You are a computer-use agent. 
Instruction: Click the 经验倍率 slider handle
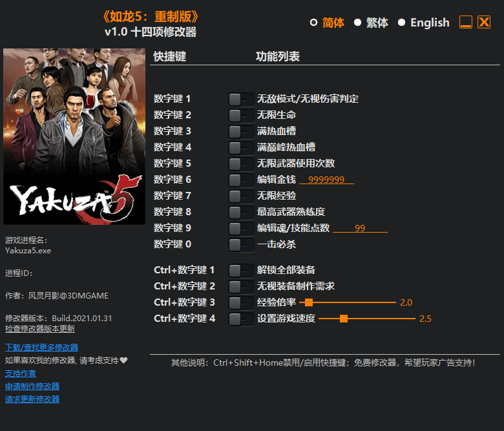309,302
